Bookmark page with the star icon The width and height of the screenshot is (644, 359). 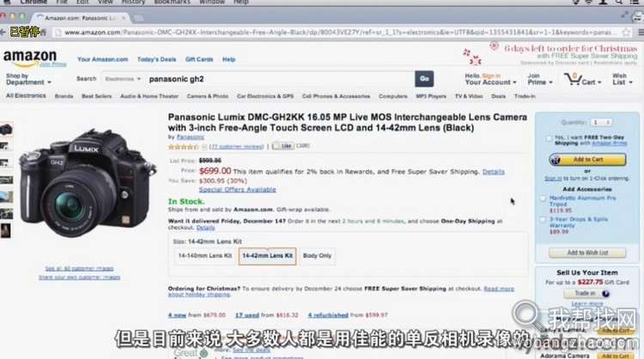(626, 33)
